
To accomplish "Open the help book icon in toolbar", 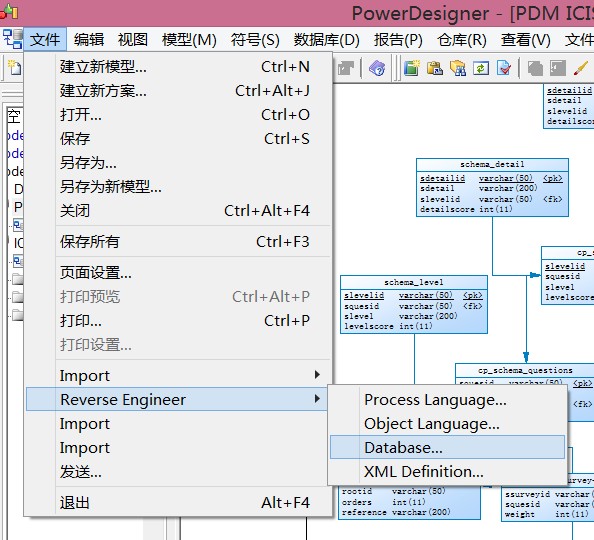I will point(377,68).
